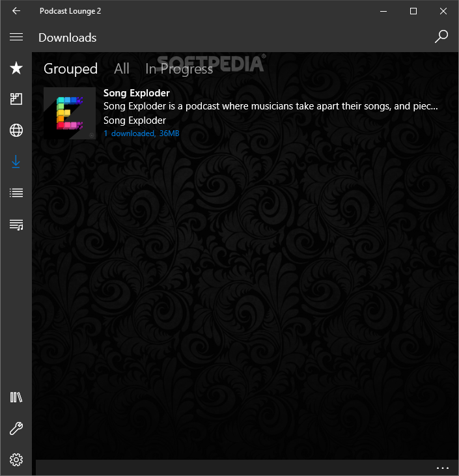
Task: Select the Downloads arrow icon in sidebar
Action: [16, 161]
